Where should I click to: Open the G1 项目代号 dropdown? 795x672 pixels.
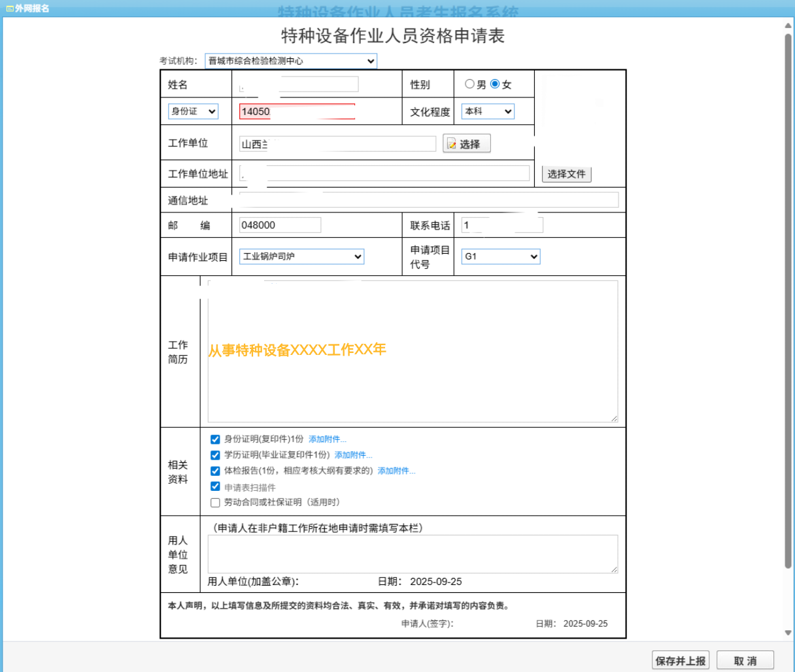coord(501,257)
